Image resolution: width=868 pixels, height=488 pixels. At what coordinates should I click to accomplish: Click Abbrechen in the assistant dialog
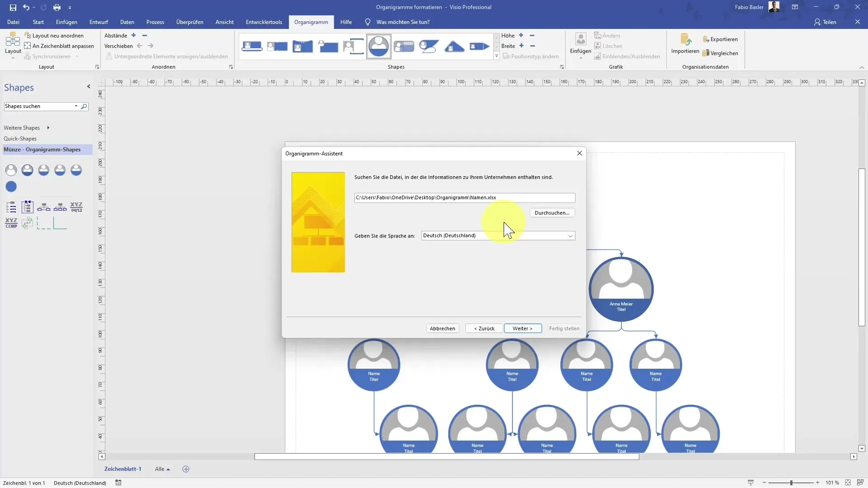[x=443, y=328]
